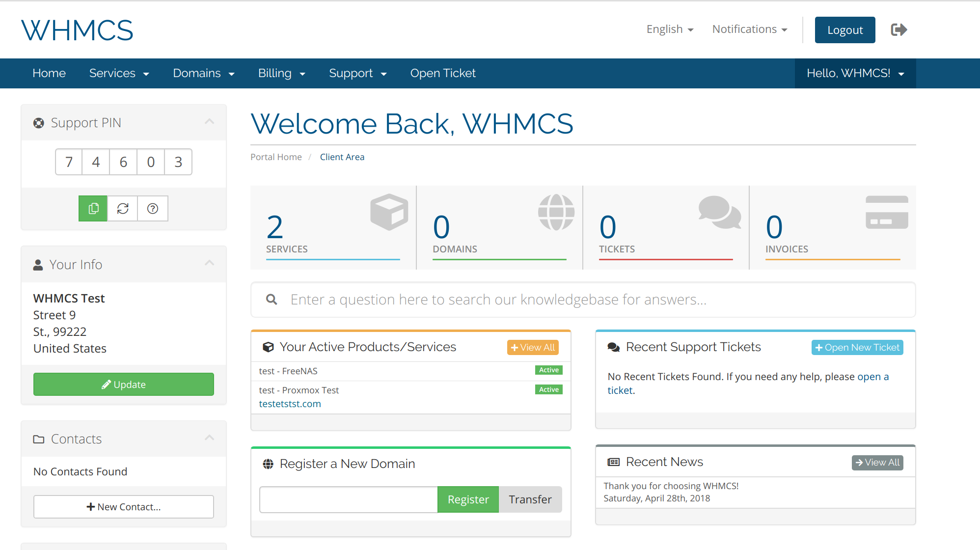Click the Update button under Your Info
Viewport: 980px width, 550px height.
pos(123,384)
